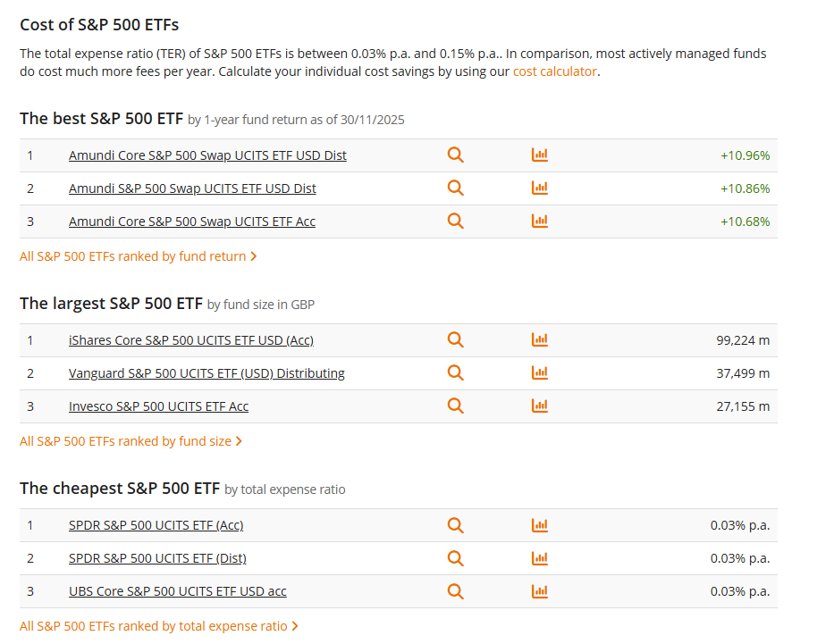This screenshot has height=644, width=834.
Task: Open SPDR S&P 500 UCITS ETF (Dist) link
Action: pos(157,558)
